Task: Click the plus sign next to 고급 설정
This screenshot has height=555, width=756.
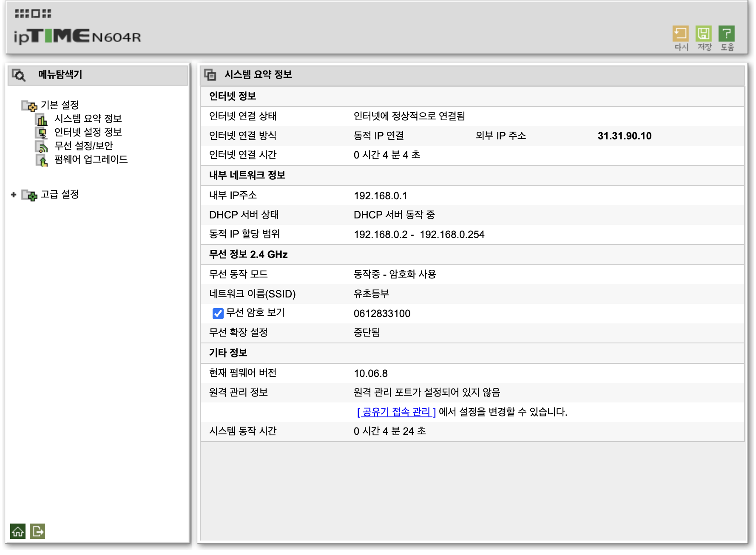Action: point(13,195)
